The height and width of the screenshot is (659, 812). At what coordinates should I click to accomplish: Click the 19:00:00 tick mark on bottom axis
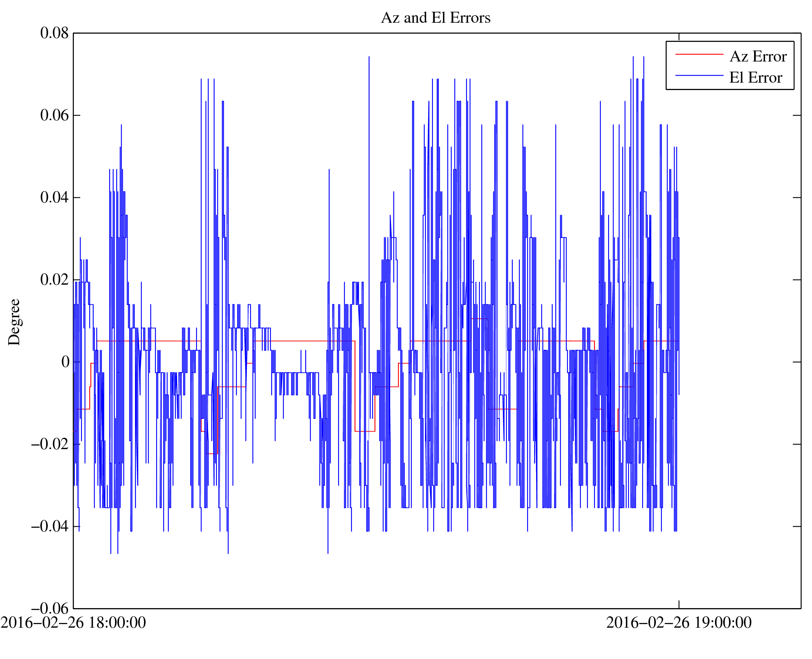click(679, 604)
